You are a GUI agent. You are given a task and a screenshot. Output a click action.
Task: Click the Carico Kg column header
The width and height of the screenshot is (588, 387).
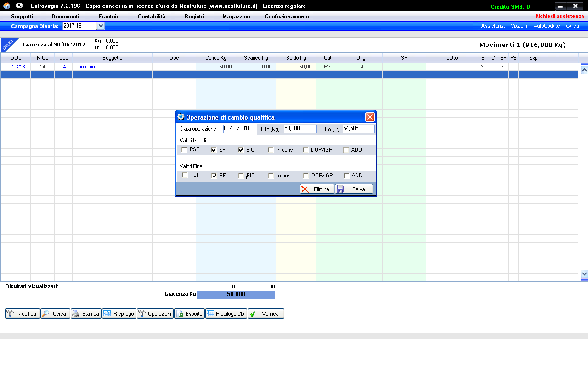[x=216, y=58]
